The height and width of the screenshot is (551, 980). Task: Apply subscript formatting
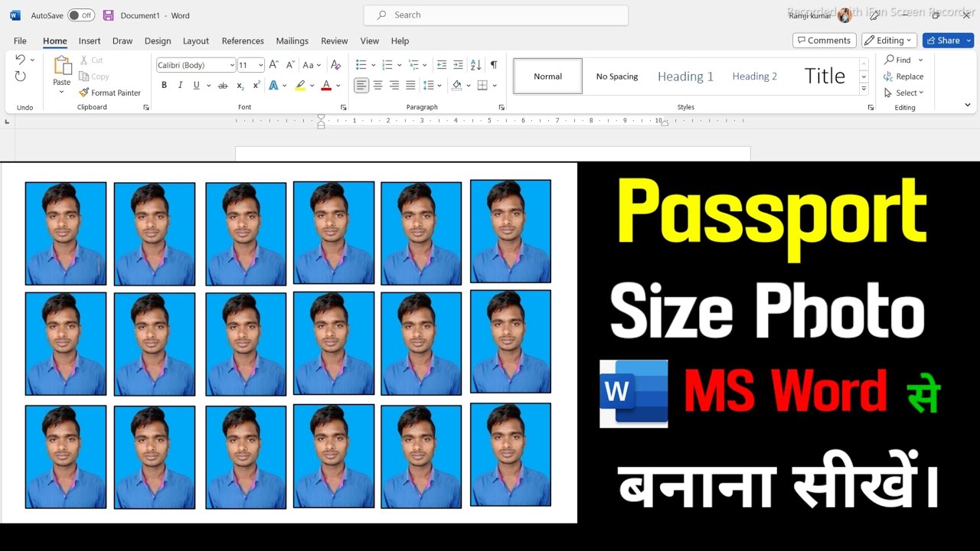coord(240,85)
